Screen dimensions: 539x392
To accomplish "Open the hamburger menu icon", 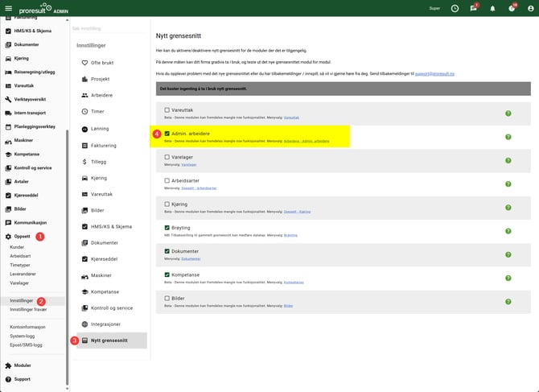I will [x=9, y=9].
